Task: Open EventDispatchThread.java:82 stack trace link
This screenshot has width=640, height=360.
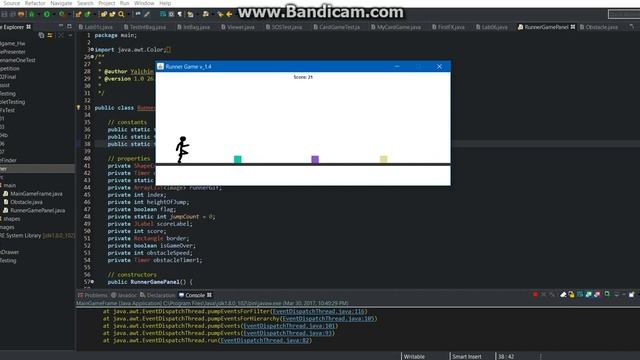Action: pyautogui.click(x=264, y=340)
